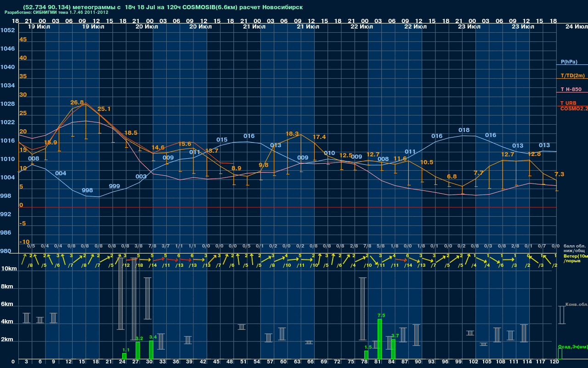Click the 6.8 minimum temperature value
This screenshot has height=368, width=588.
pyautogui.click(x=452, y=177)
